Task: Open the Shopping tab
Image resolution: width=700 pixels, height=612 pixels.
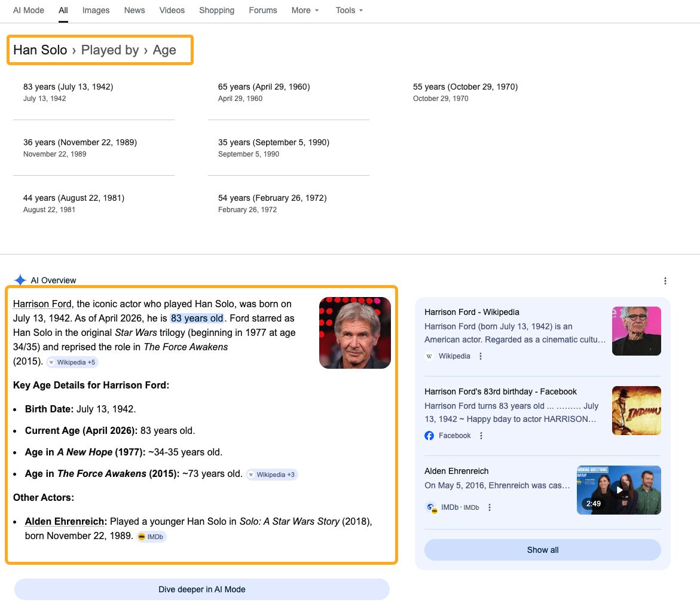Action: coord(216,10)
